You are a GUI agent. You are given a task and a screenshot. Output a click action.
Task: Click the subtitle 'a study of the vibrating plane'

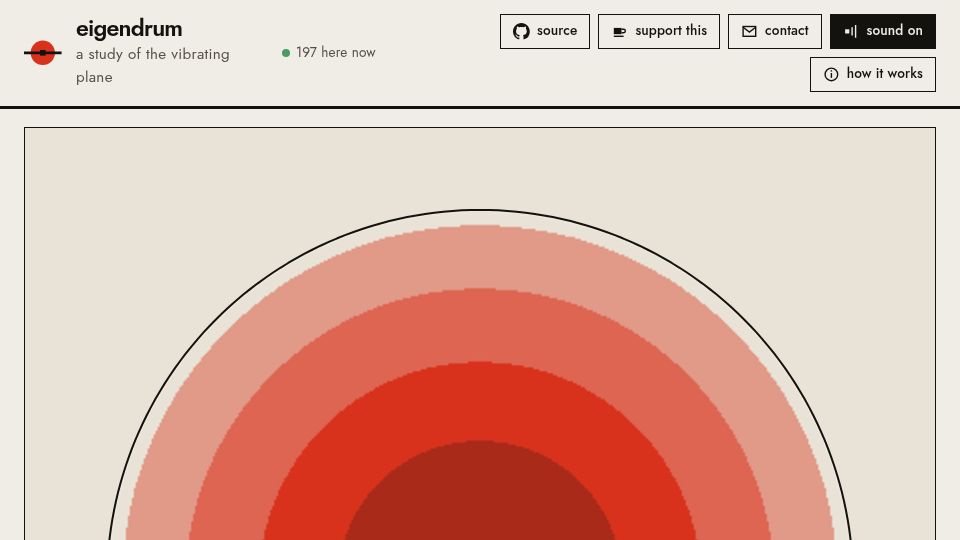tap(152, 66)
